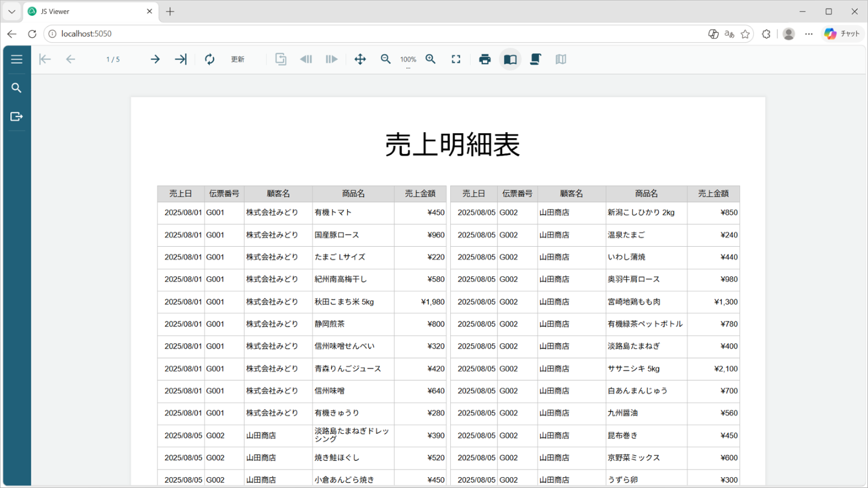
Task: Reload the page in browser
Action: [32, 34]
